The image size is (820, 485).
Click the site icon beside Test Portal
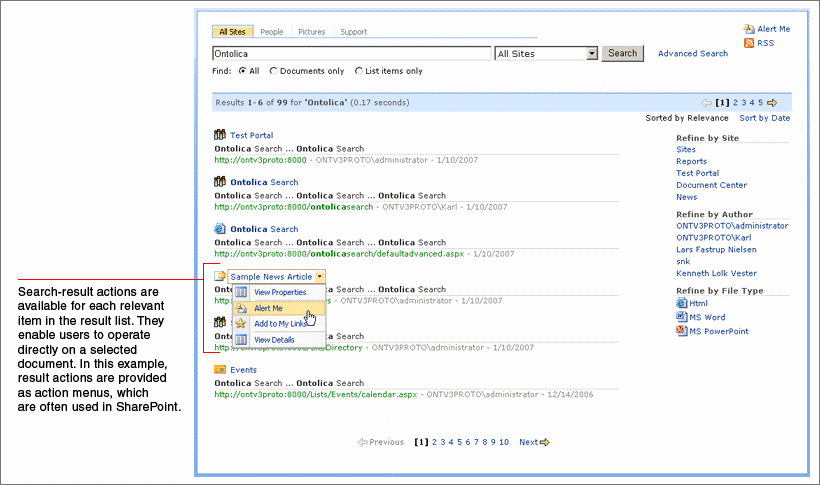click(220, 134)
